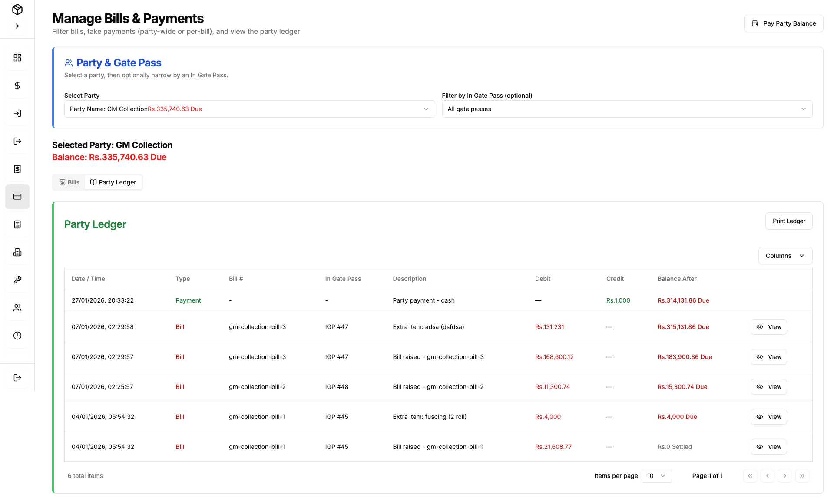The width and height of the screenshot is (834, 504).
Task: Click the Rs.168,600.12 debit amount
Action: tap(554, 357)
